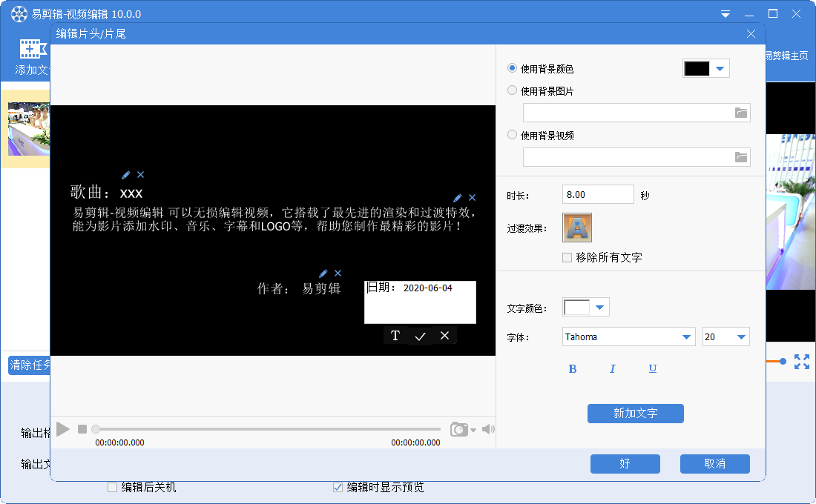Select the 使用背景图片 radio option
This screenshot has width=816, height=504.
coord(512,90)
